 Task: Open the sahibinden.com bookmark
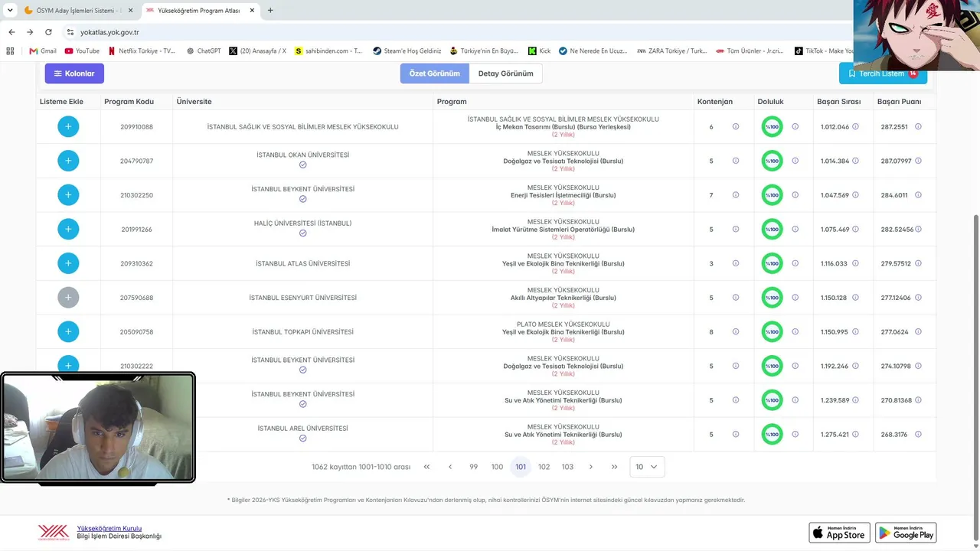pos(328,51)
